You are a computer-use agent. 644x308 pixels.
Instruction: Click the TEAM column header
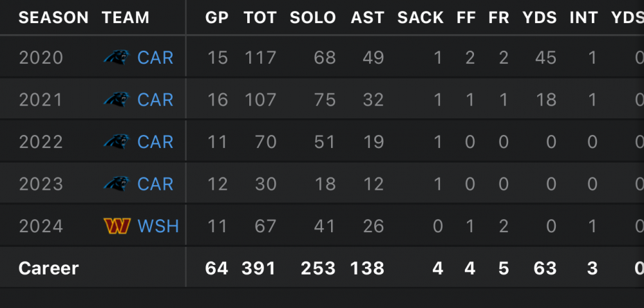(x=126, y=17)
